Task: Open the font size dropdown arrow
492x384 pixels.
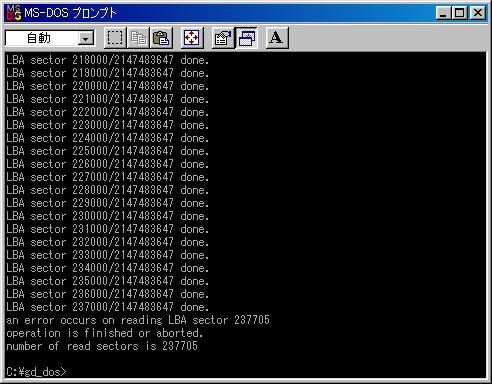Action: pyautogui.click(x=86, y=39)
